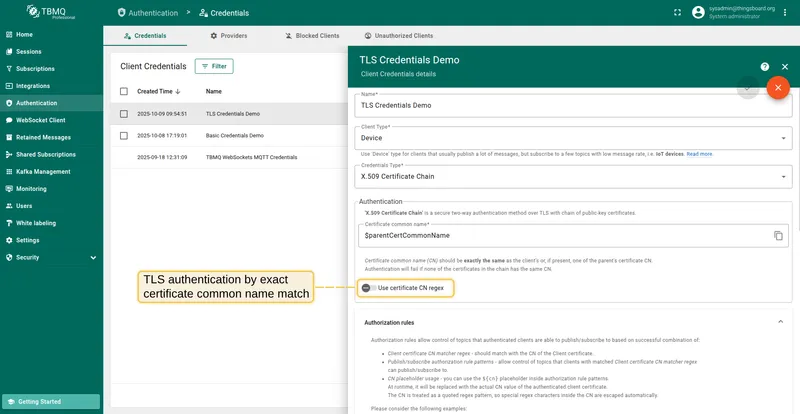Expand the Security menu chevron
This screenshot has width=800, height=414.
tap(93, 258)
